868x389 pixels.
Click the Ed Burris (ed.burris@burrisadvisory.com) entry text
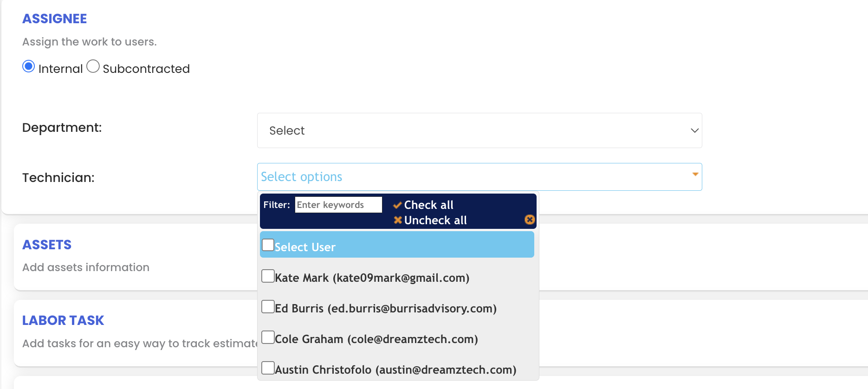[386, 308]
